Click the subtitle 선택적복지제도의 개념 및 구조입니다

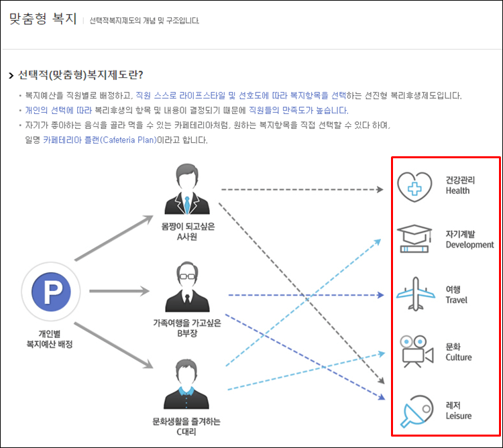(x=144, y=21)
